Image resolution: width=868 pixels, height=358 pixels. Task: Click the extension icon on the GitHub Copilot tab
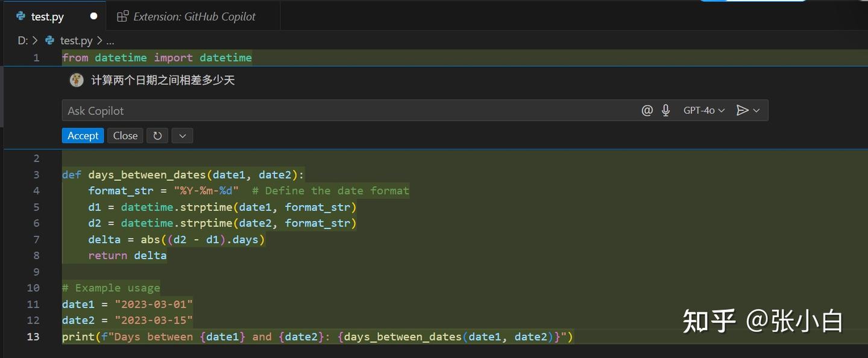coord(122,16)
